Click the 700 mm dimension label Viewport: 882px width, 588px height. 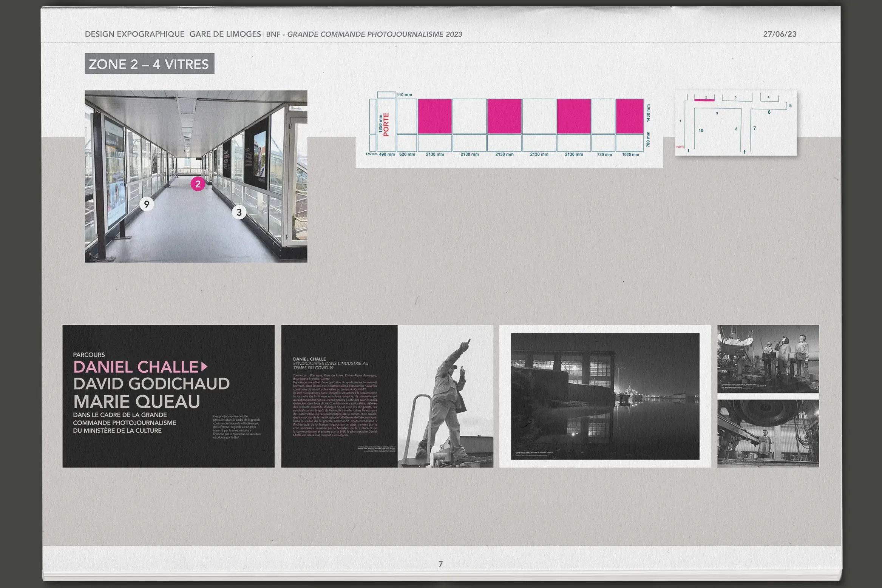pos(648,139)
